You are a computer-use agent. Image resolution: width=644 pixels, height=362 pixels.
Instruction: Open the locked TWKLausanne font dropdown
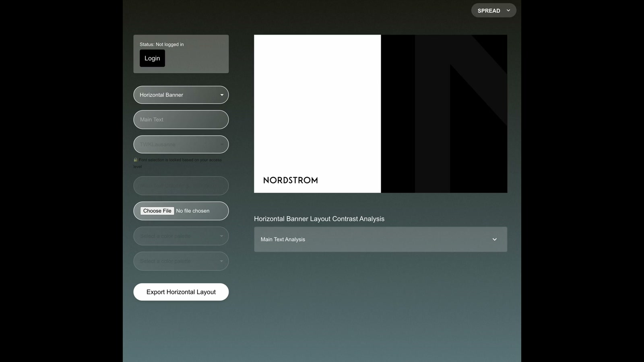[181, 144]
